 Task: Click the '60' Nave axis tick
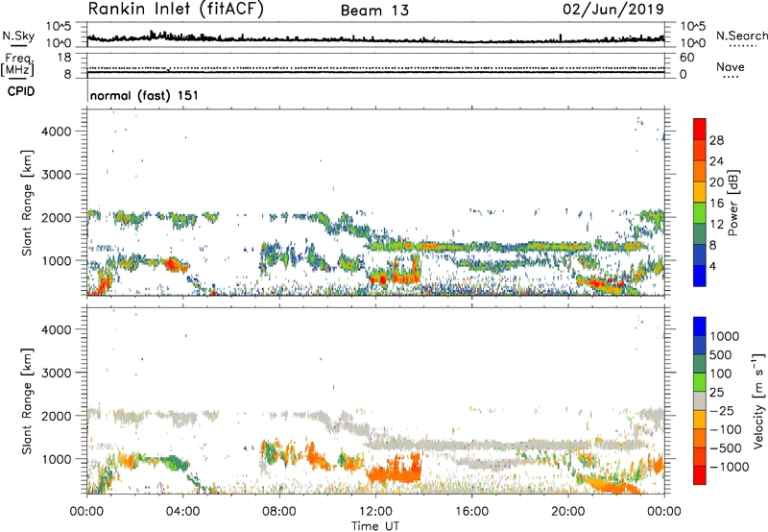point(686,58)
